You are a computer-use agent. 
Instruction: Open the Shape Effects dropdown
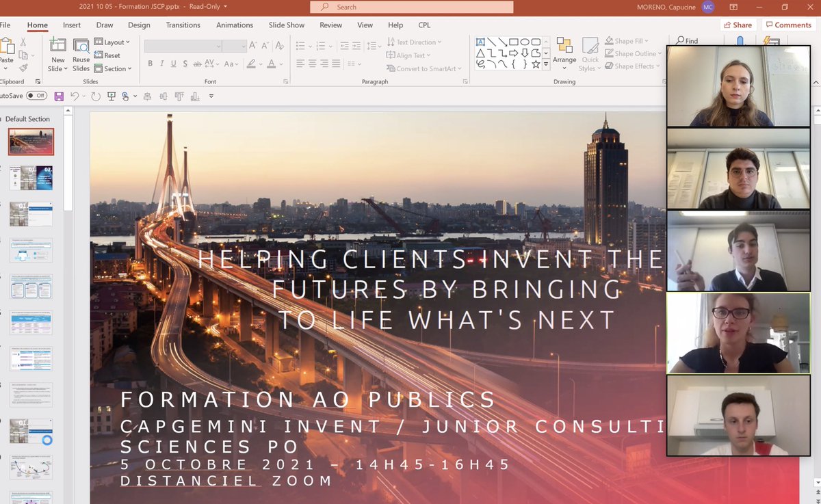pyautogui.click(x=632, y=66)
